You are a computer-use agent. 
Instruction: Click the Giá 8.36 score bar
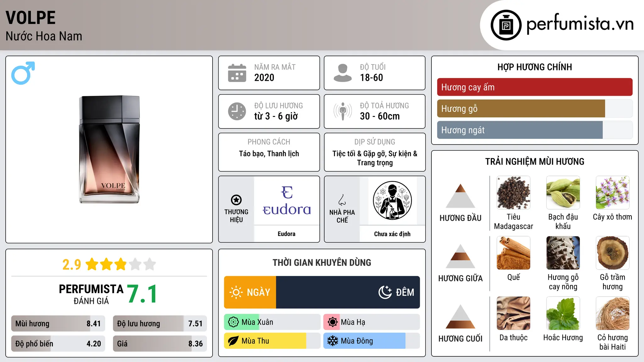tap(160, 344)
